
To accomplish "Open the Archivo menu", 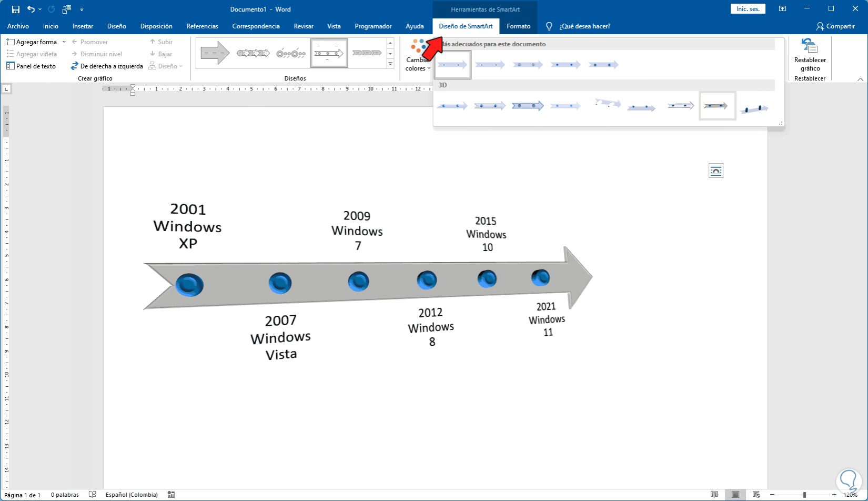I will (18, 26).
